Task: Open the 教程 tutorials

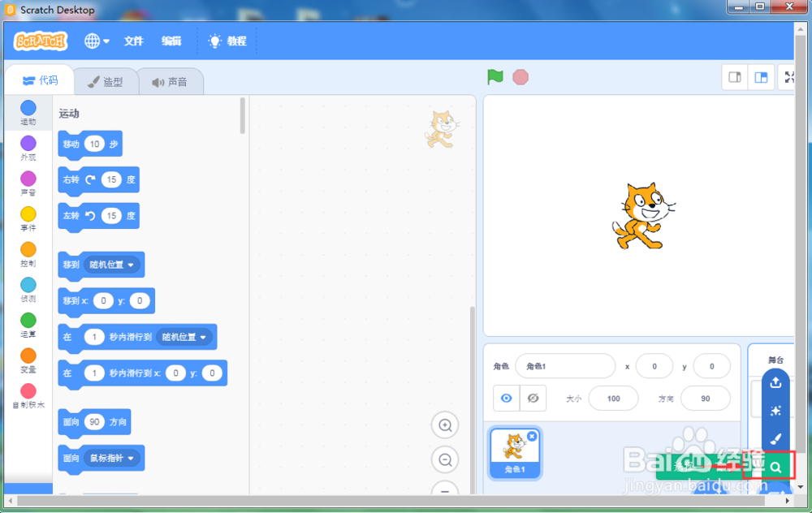Action: 227,41
